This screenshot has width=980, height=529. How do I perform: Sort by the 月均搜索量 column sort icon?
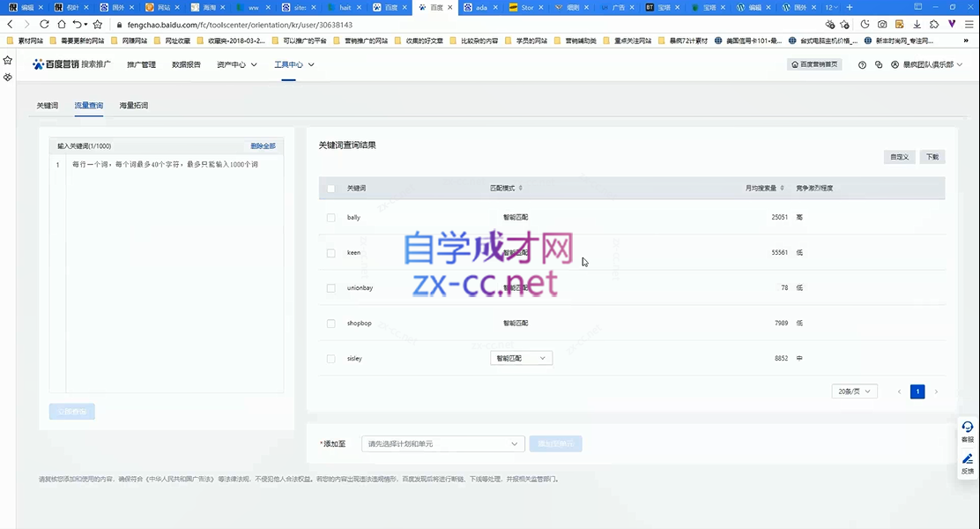click(x=782, y=188)
